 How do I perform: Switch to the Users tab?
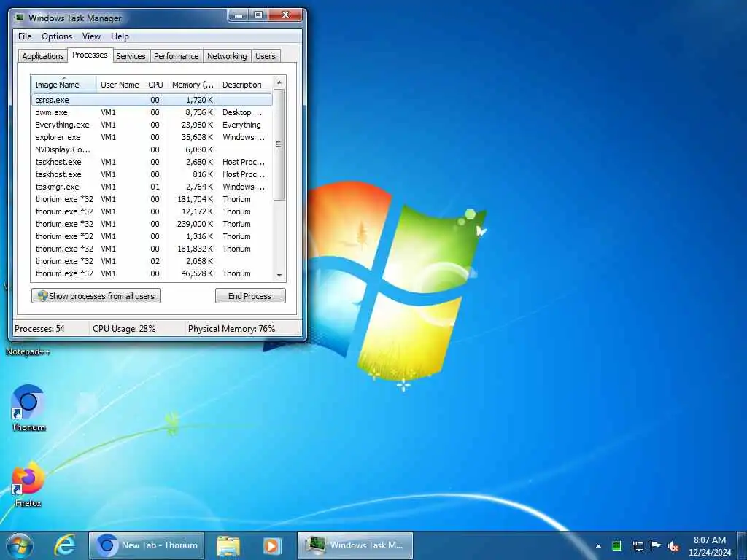click(266, 56)
